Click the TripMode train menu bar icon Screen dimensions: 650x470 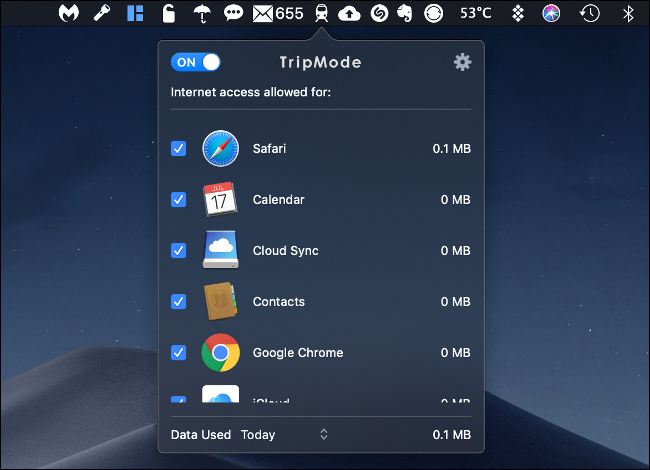coord(321,13)
